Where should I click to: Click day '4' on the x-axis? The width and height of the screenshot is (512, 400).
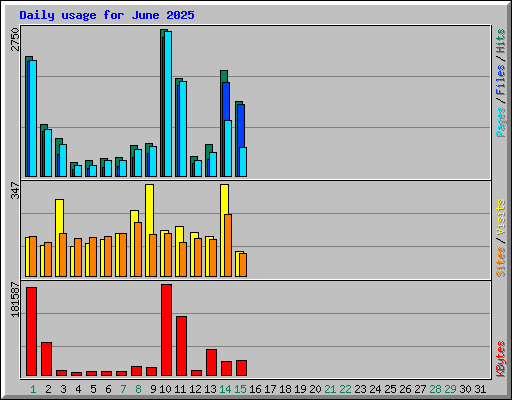[78, 389]
